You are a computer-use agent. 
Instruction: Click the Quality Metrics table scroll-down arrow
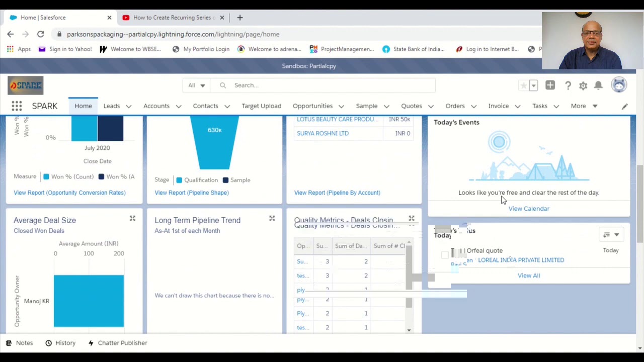[409, 330]
